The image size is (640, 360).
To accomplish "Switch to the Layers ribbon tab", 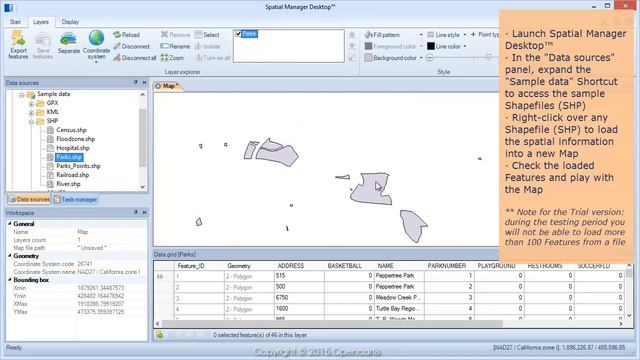I will pos(41,22).
